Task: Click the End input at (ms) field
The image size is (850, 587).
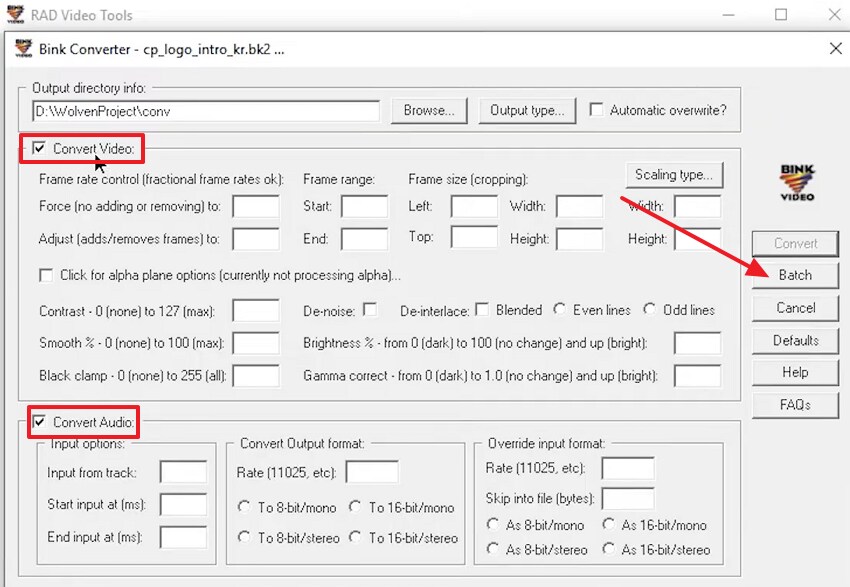Action: [183, 537]
